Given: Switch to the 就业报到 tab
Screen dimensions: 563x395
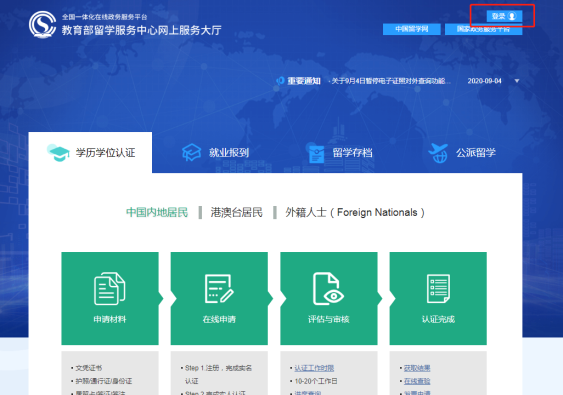Looking at the screenshot, I should (215, 153).
